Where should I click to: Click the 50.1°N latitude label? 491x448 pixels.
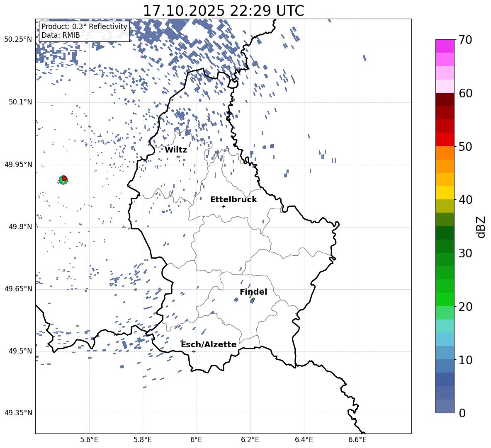[x=20, y=102]
